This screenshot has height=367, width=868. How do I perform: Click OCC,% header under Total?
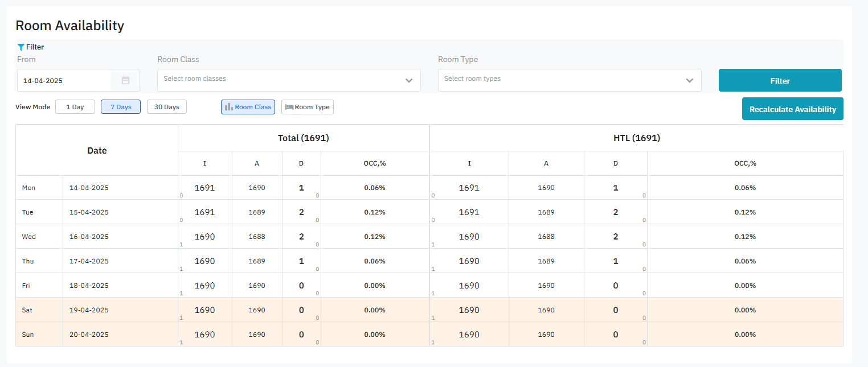tap(374, 163)
